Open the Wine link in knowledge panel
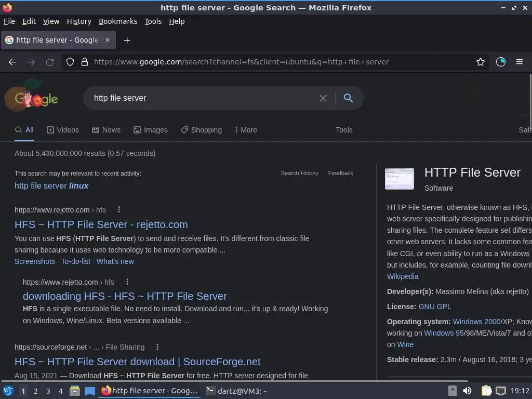 [x=405, y=345]
